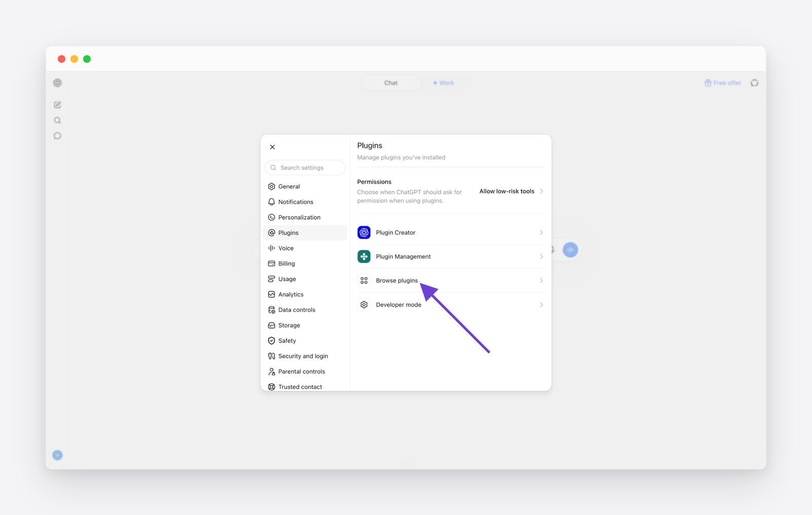Open Security and login settings

[305, 356]
